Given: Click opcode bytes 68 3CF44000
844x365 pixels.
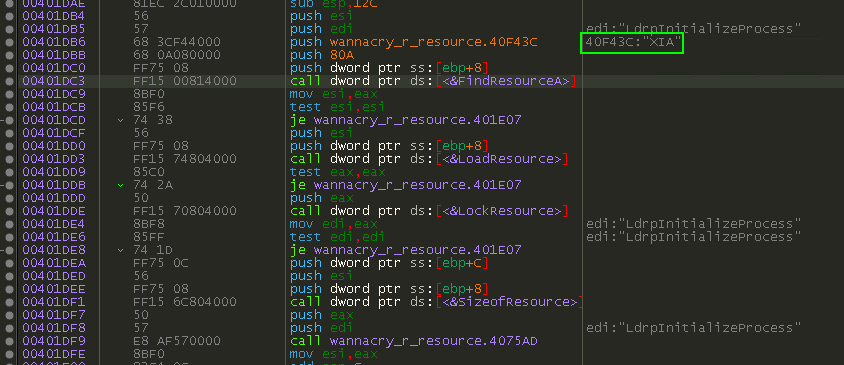Looking at the screenshot, I should [177, 42].
